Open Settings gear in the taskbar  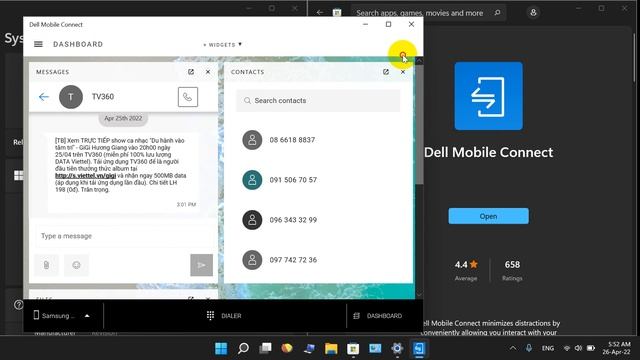coord(397,348)
